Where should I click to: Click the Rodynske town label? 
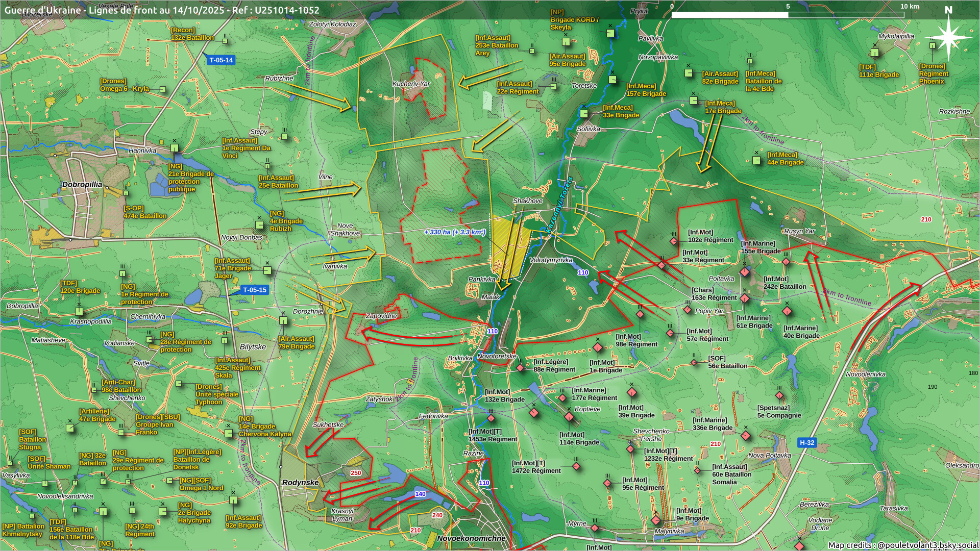pos(300,482)
